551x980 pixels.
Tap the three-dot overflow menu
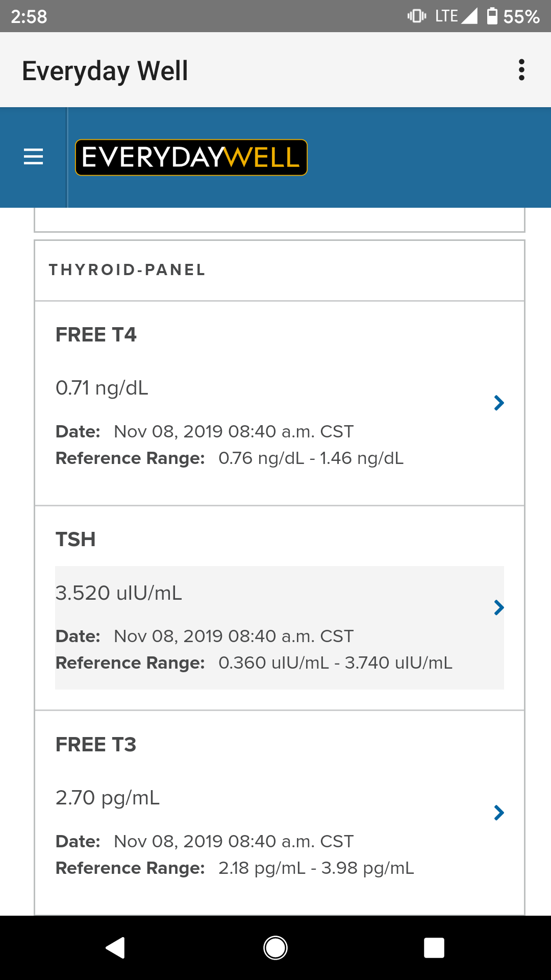pyautogui.click(x=521, y=70)
